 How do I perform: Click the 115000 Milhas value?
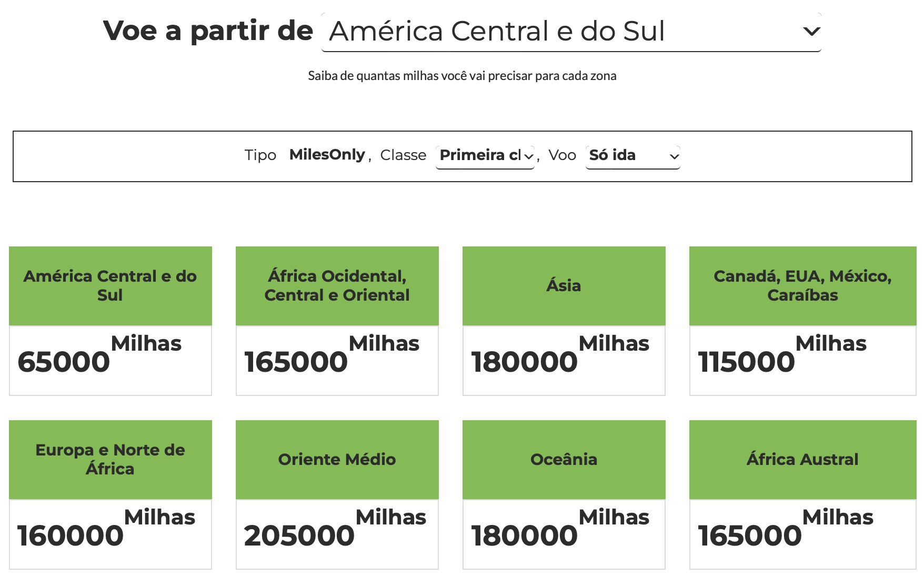point(782,354)
